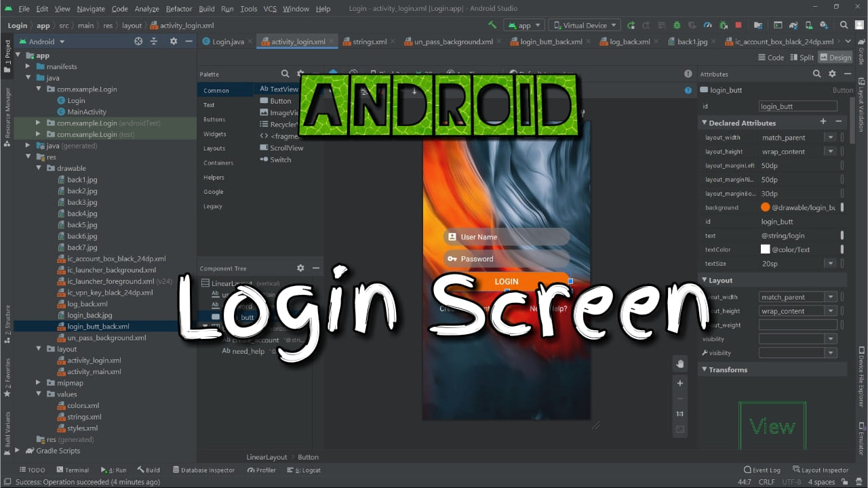Switch to Login.java tab
The height and width of the screenshot is (488, 868).
click(x=228, y=41)
